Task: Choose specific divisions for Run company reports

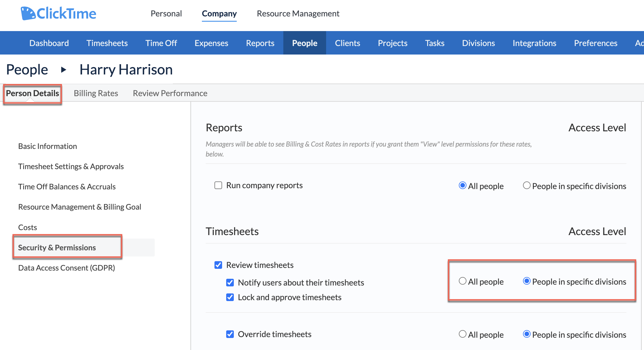Action: point(527,185)
